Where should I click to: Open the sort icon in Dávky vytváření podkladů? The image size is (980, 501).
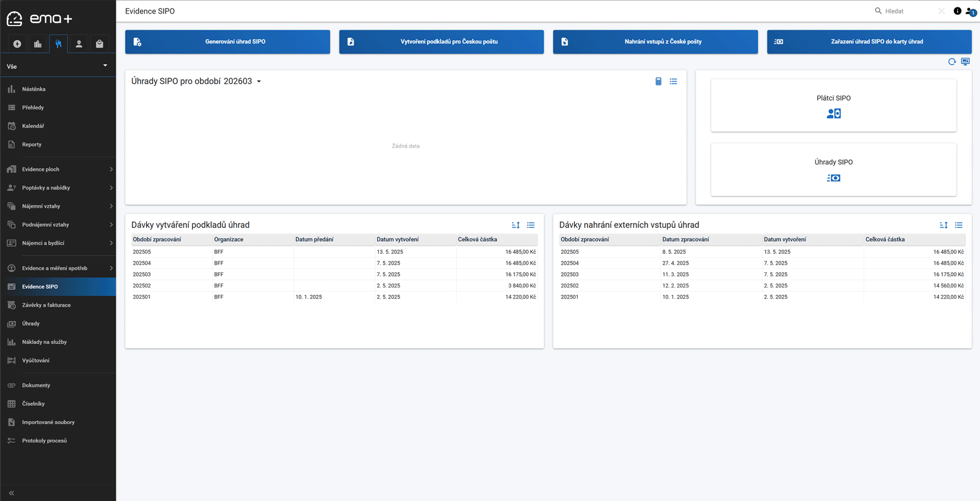(x=516, y=225)
